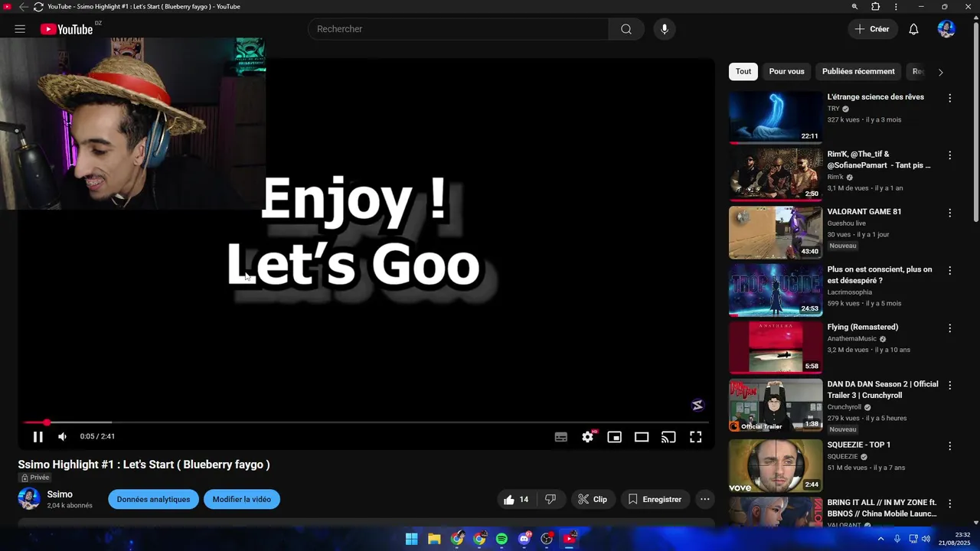Like the video
The width and height of the screenshot is (980, 551).
517,499
